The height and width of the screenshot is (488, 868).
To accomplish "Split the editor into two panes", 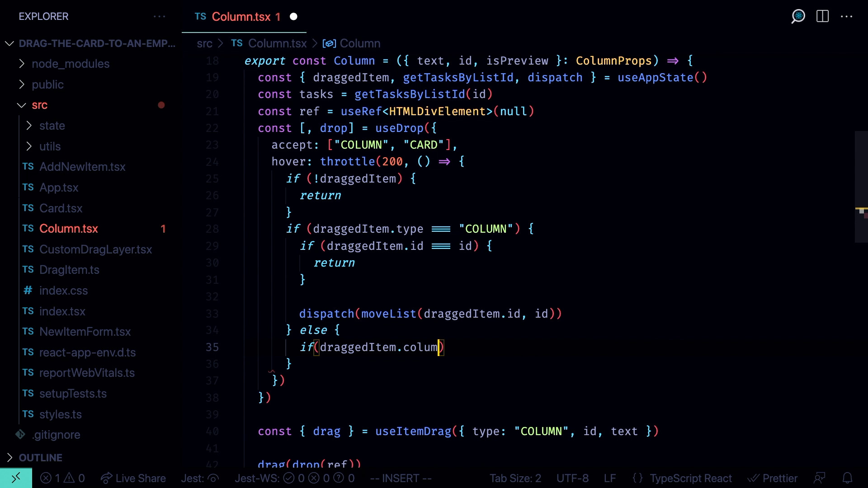I will 822,16.
